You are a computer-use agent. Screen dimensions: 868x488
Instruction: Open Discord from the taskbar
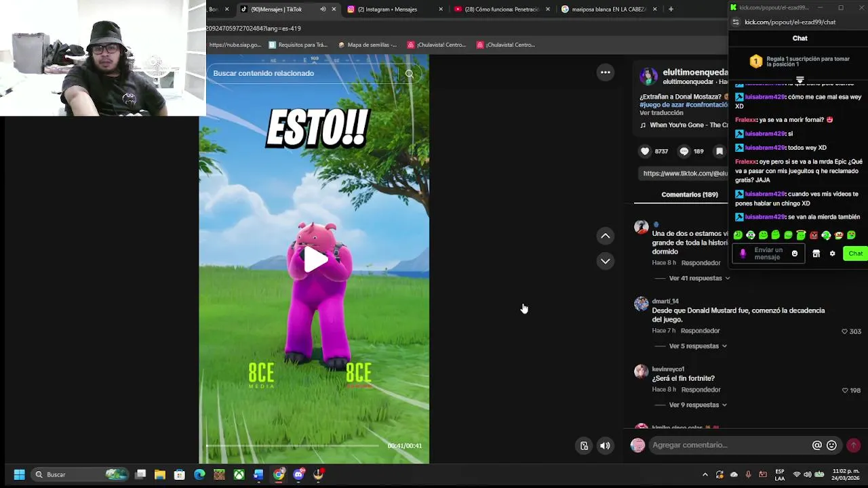298,474
